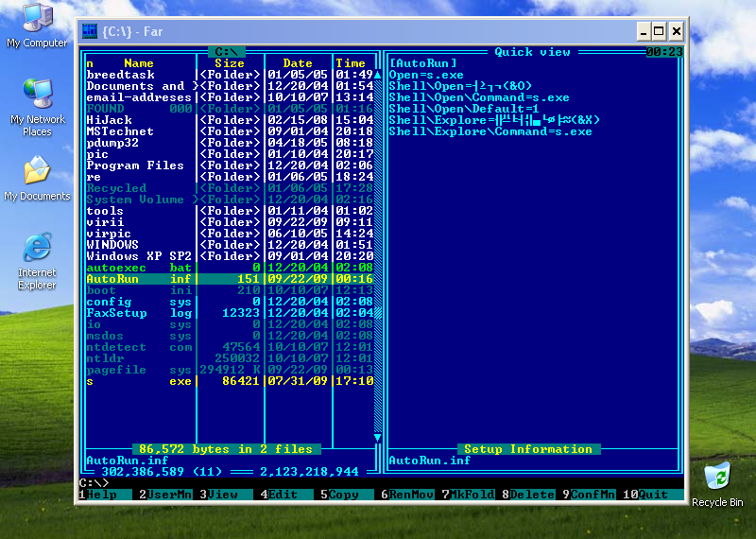The height and width of the screenshot is (539, 756).
Task: Select the WINDOWS folder
Action: point(230,245)
